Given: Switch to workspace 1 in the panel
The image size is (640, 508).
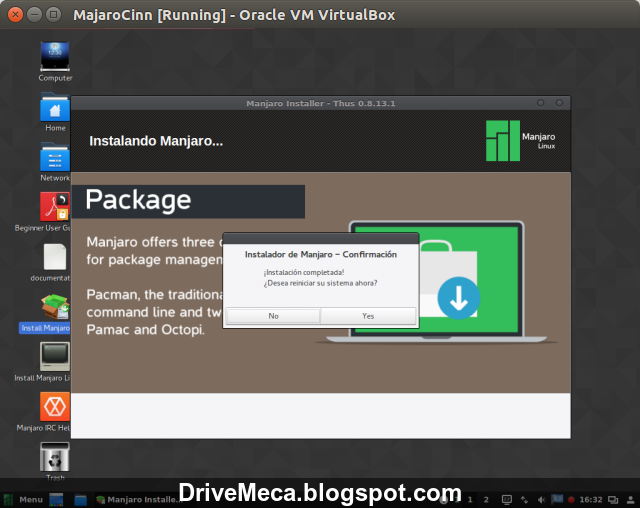Looking at the screenshot, I should tap(470, 500).
